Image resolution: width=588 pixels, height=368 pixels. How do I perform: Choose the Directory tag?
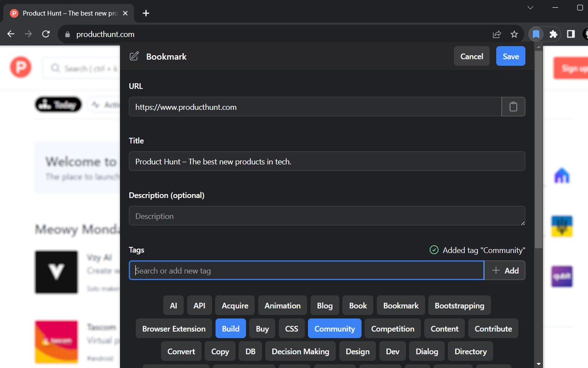pos(470,351)
